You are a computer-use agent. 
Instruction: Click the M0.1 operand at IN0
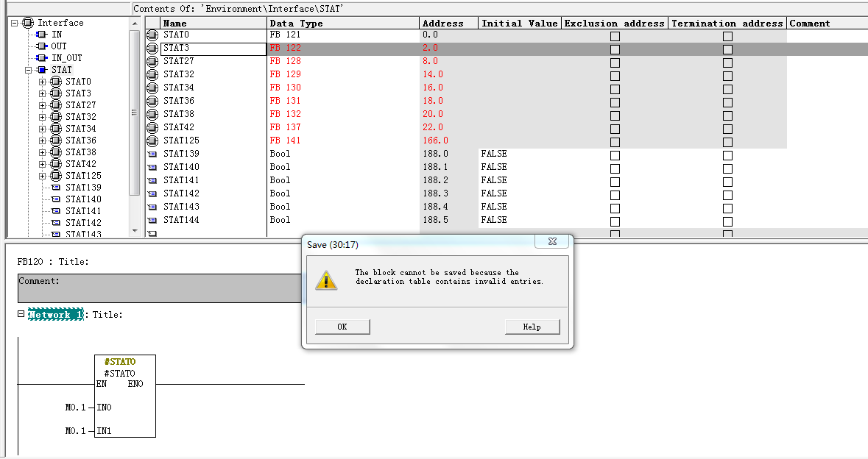tap(75, 408)
